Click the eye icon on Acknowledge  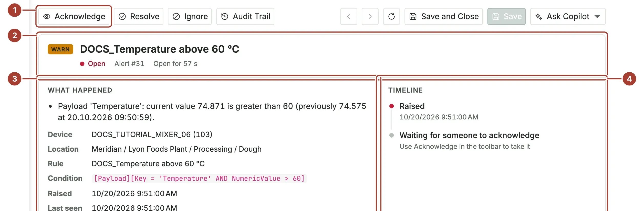pyautogui.click(x=47, y=17)
